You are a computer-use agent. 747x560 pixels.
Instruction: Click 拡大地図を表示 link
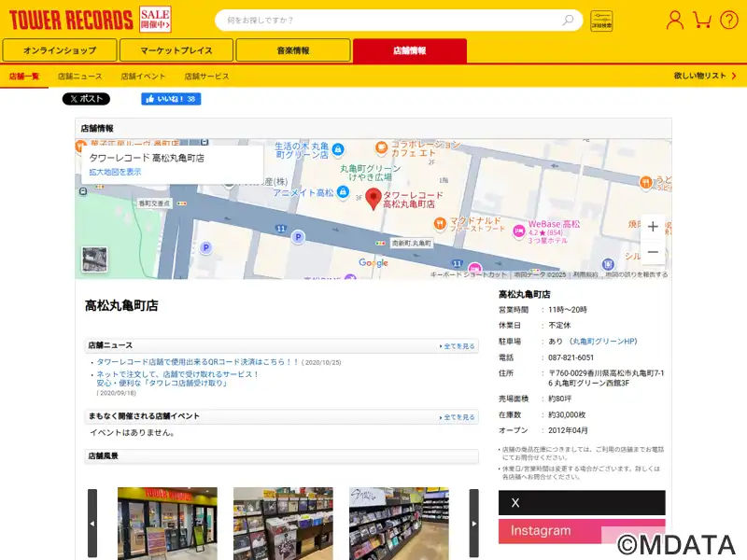[115, 172]
